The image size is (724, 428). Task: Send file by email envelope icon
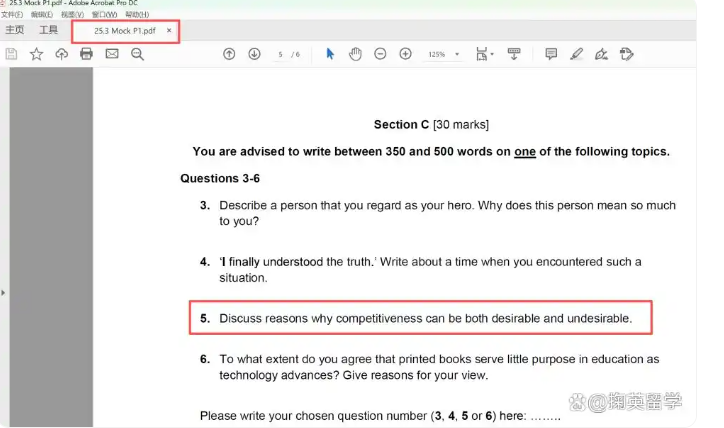coord(112,54)
